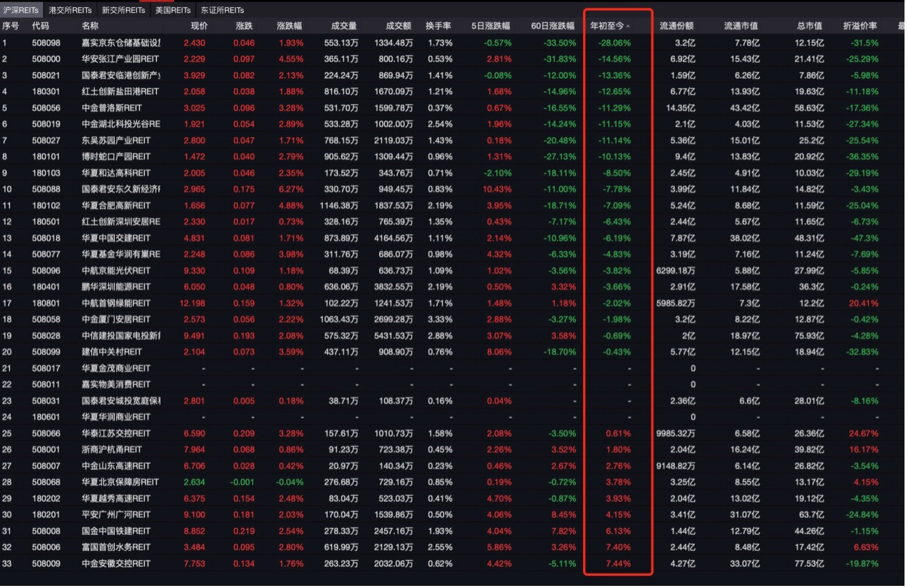Click stock code 508028
The width and height of the screenshot is (908, 588).
[x=46, y=336]
